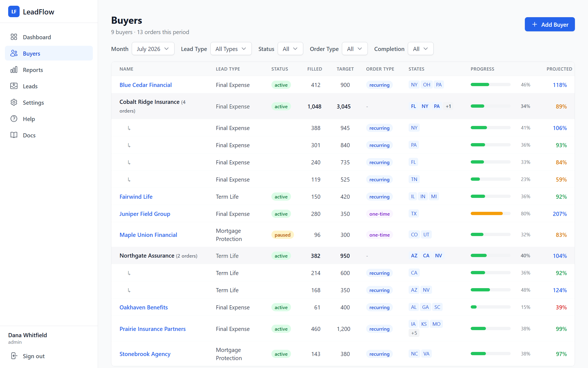Click the sub-order arrow for the 214 filled row
The width and height of the screenshot is (588, 368).
click(129, 273)
